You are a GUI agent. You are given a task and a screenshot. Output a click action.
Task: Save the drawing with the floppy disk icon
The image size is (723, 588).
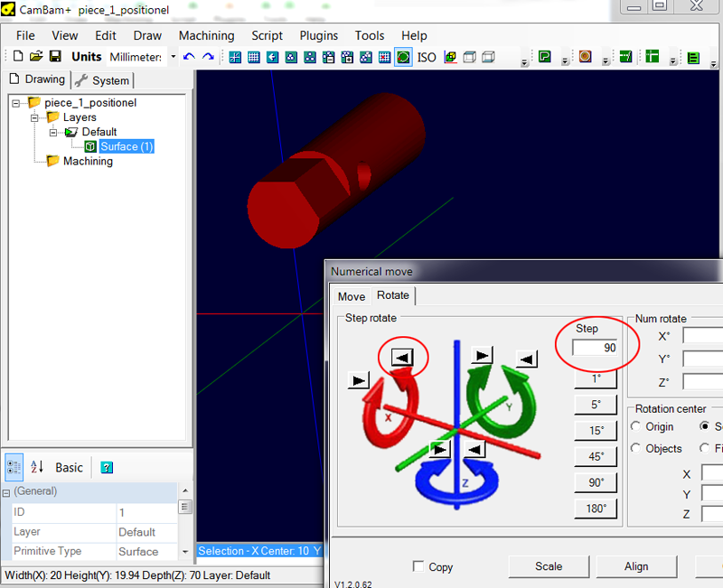[x=55, y=56]
